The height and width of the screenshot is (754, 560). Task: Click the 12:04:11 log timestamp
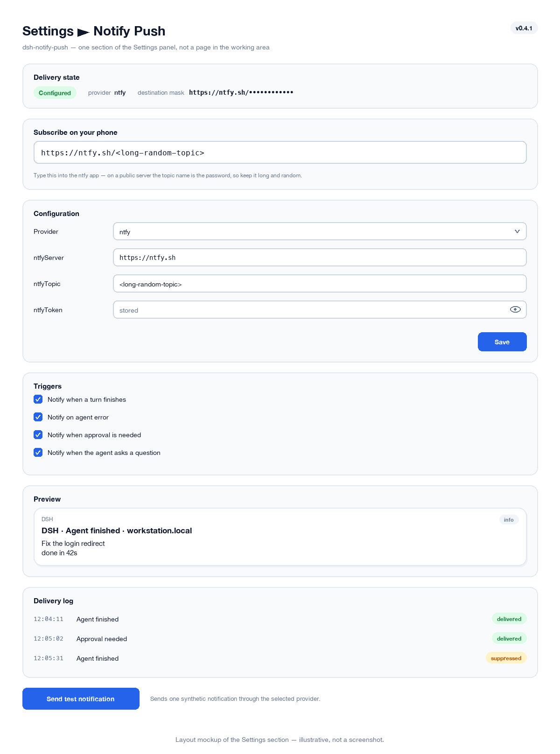(x=49, y=619)
